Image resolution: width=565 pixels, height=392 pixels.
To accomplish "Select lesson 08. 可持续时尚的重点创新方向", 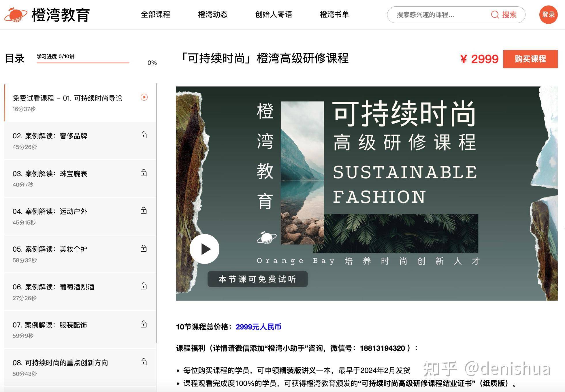I will [80, 367].
